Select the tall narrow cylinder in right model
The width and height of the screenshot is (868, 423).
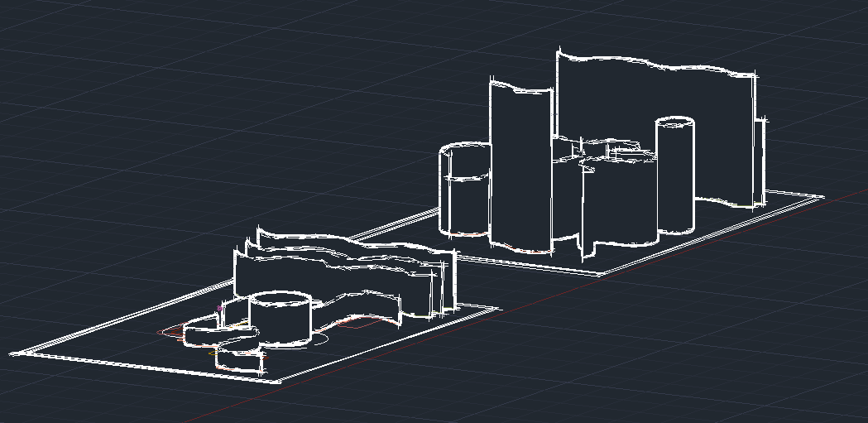coord(675,175)
